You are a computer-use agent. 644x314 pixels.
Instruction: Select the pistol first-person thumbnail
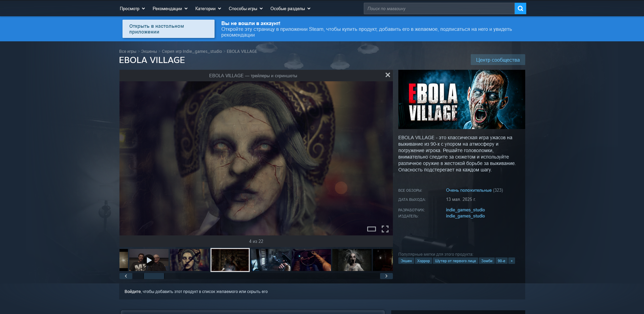point(271,260)
